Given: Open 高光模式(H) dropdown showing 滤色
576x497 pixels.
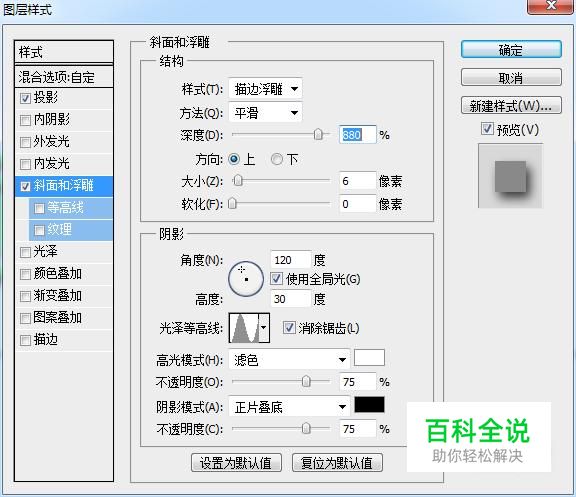Looking at the screenshot, I should (x=289, y=359).
